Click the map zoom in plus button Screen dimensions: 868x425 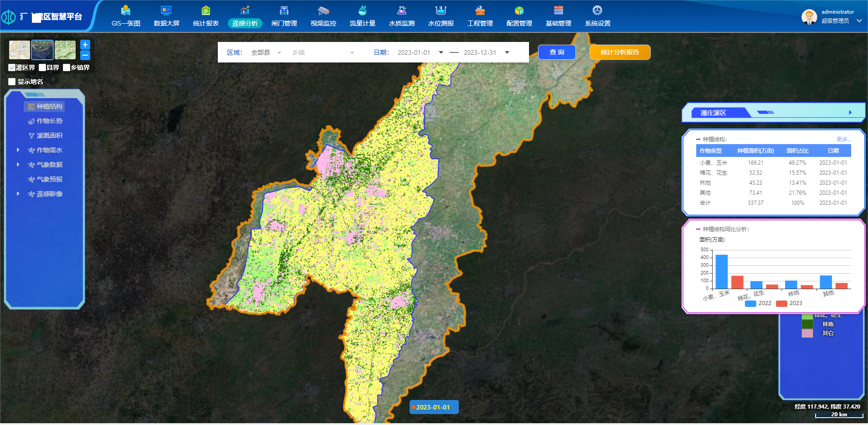85,45
